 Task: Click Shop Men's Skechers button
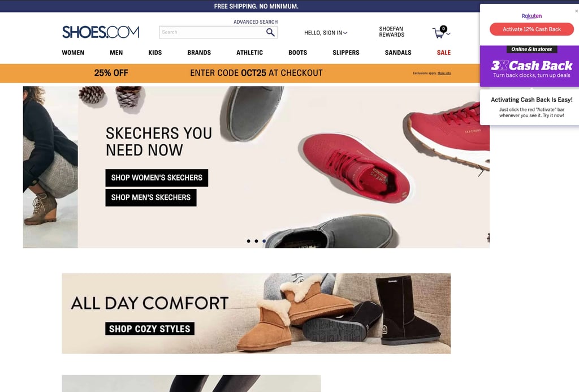[150, 197]
